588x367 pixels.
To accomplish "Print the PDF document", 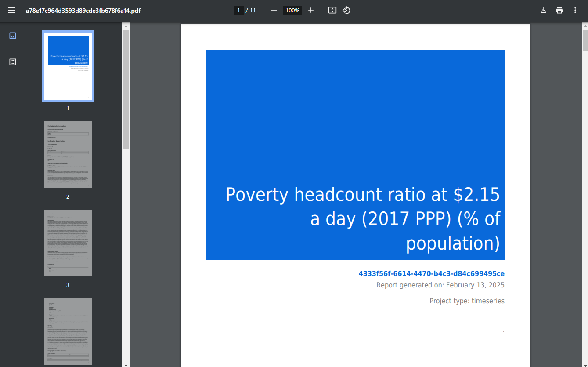I will coord(559,10).
